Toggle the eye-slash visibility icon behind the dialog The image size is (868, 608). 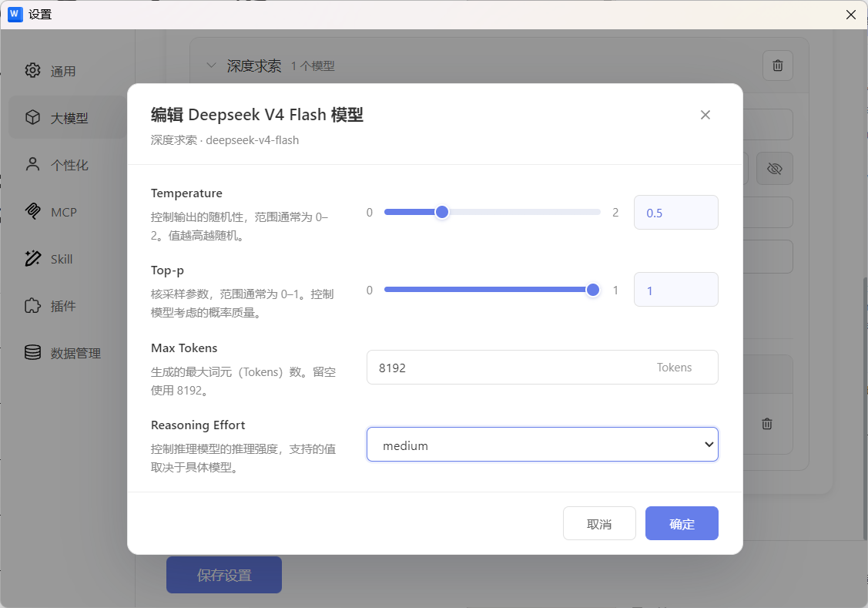tap(775, 168)
